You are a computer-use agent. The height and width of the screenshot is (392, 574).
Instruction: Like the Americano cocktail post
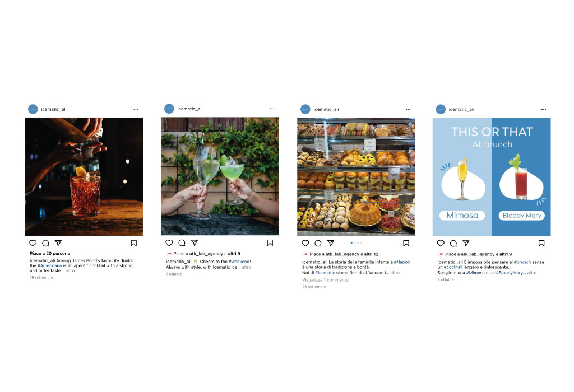33,243
